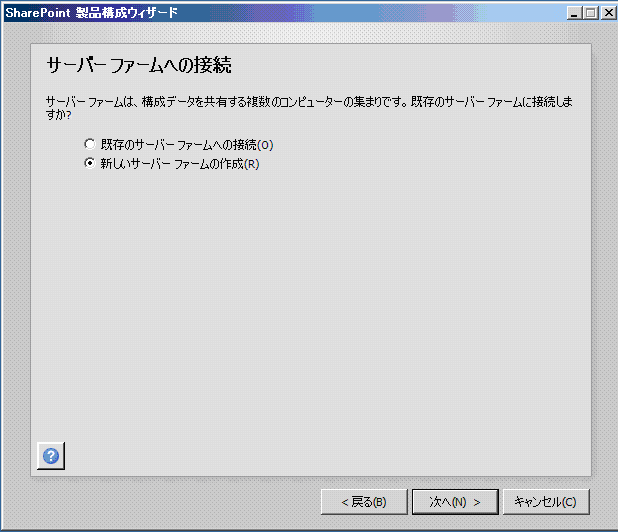Click the title bar text SharePoint 製品構成ウィザード
The image size is (618, 532).
click(91, 13)
